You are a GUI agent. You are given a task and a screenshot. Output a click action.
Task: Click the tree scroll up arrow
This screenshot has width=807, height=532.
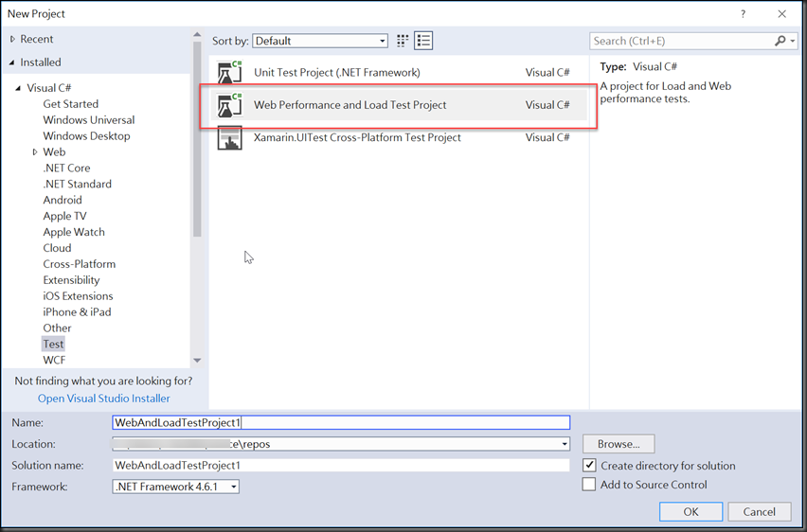pos(197,34)
